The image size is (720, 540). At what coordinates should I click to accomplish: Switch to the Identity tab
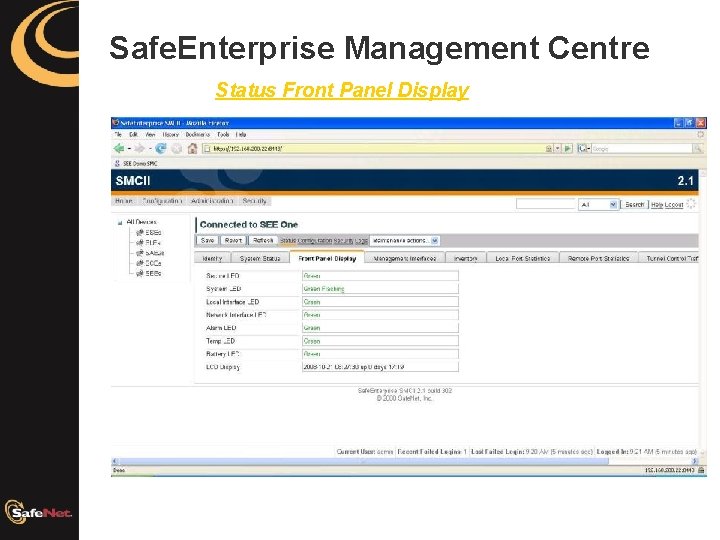click(212, 258)
